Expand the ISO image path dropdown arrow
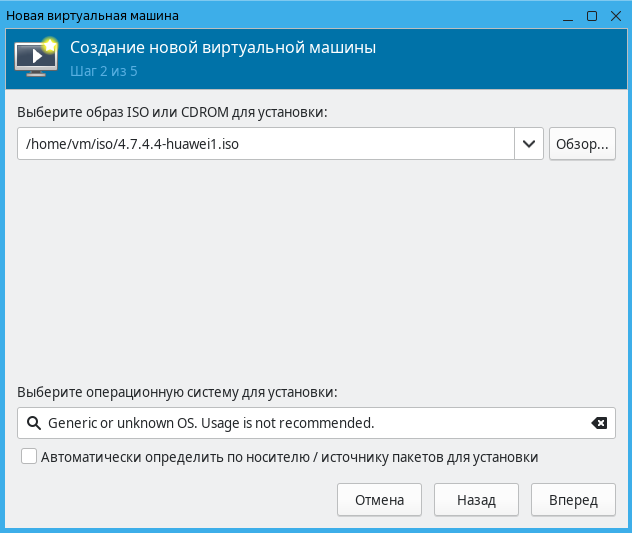 pyautogui.click(x=528, y=144)
